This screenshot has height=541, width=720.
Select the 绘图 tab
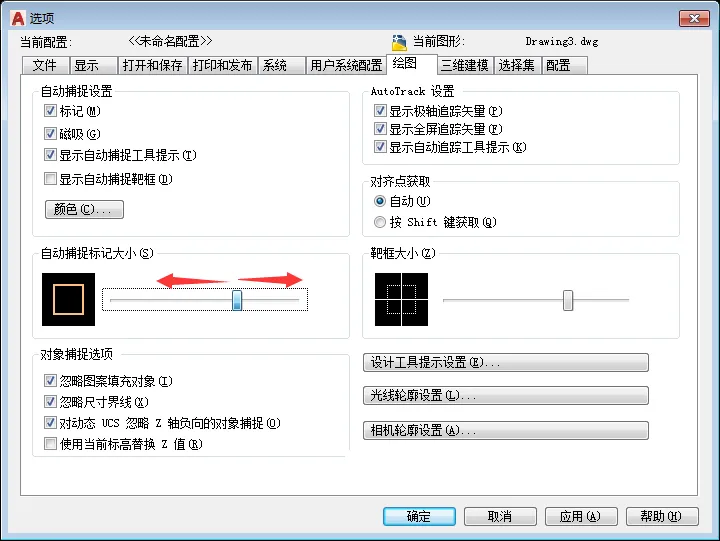411,64
